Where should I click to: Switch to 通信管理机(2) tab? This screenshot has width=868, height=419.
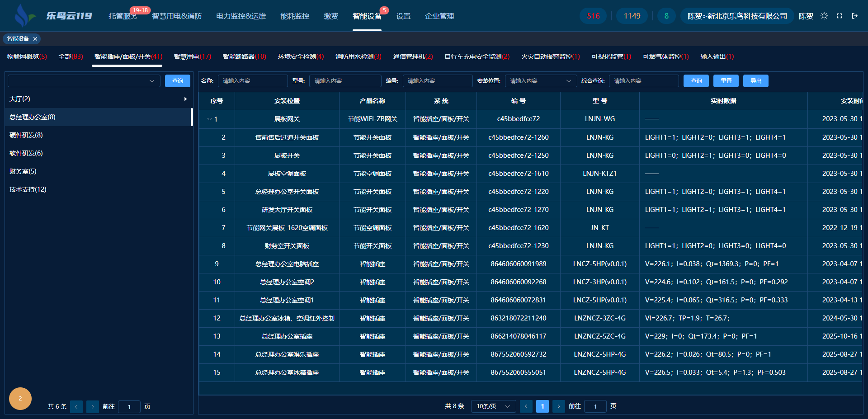pos(413,56)
